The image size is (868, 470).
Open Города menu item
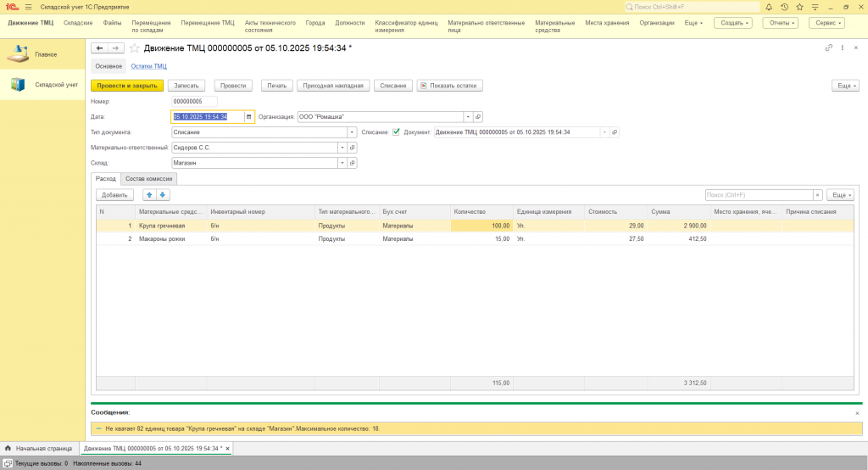[x=315, y=23]
